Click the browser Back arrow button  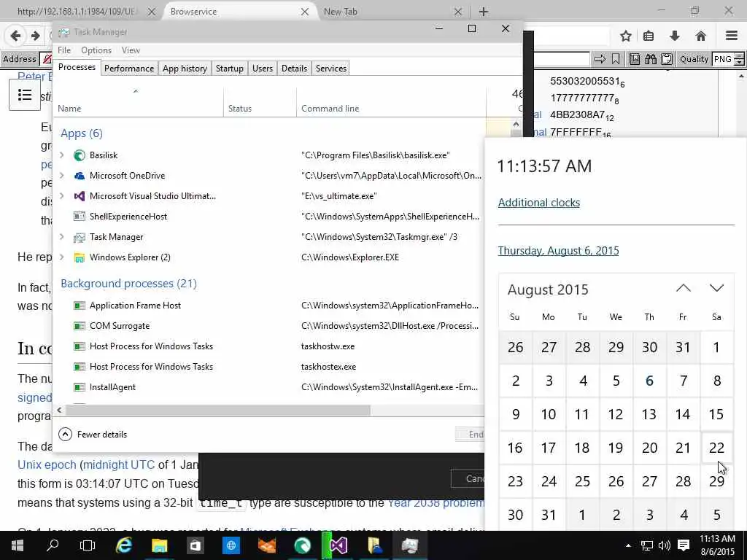pos(16,36)
